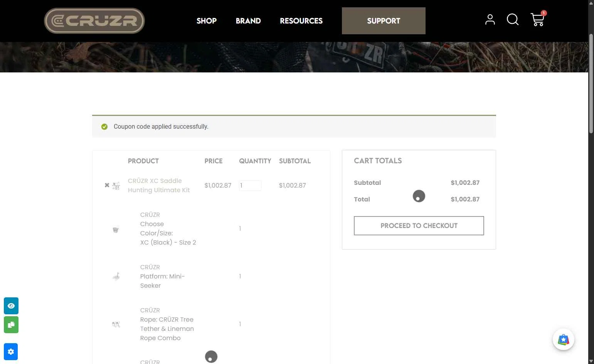Image resolution: width=594 pixels, height=364 pixels.
Task: Open the shopping cart icon
Action: (537, 20)
